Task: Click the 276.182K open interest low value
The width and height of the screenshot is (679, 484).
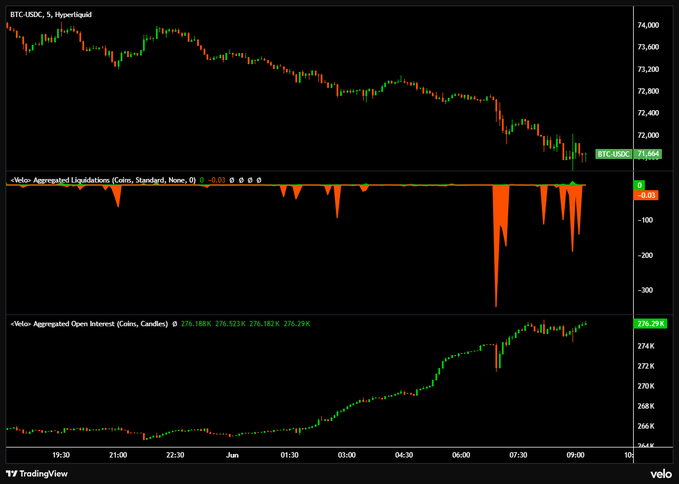Action: [265, 324]
